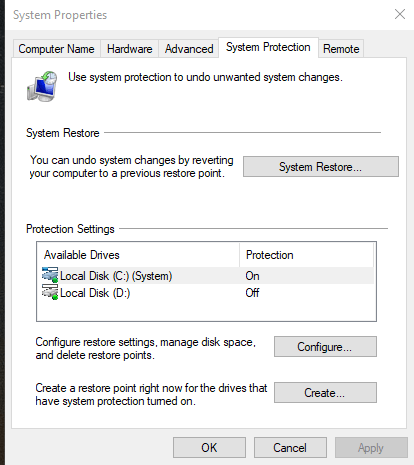Click the Local Disk (D:) drive icon
414x465 pixels.
[50, 292]
